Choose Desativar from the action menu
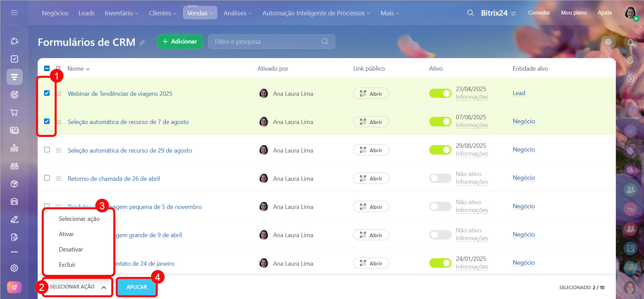Screen dimensions: 644x299 [71, 249]
